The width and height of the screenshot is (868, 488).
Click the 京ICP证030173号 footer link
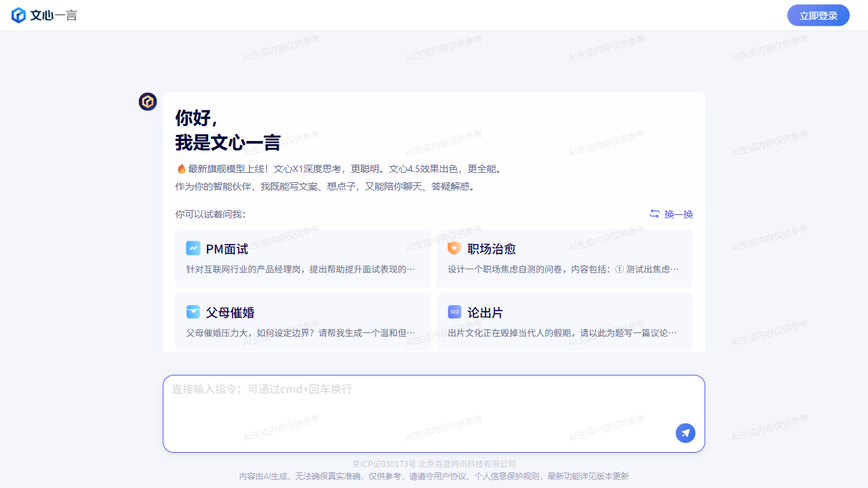[384, 464]
